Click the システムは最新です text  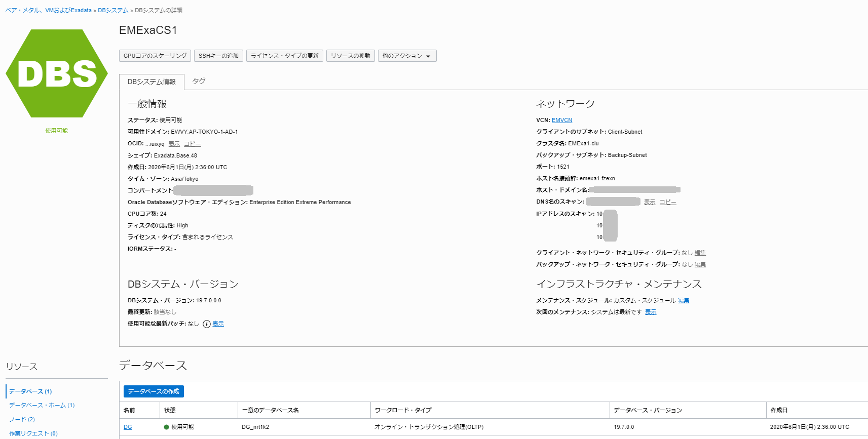pyautogui.click(x=617, y=312)
